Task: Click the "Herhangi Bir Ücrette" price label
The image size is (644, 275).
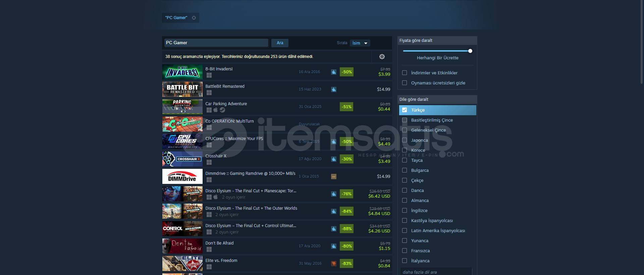Action: [x=437, y=58]
